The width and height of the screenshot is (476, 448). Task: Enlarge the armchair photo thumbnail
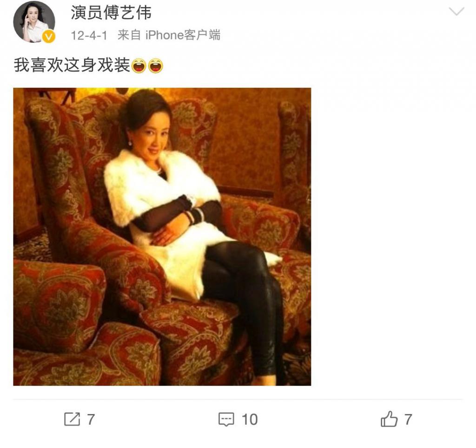(x=162, y=237)
